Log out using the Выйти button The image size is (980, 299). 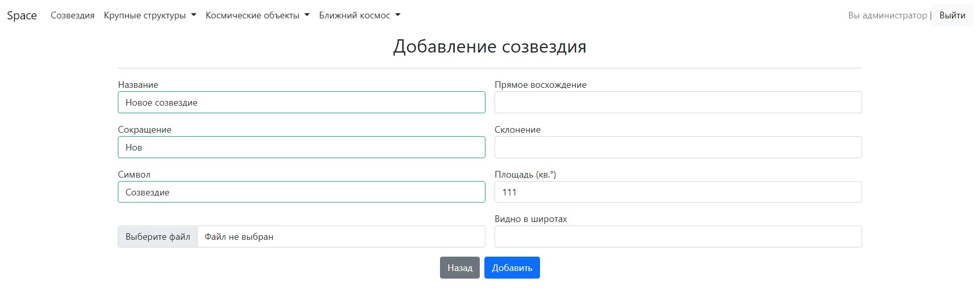[x=952, y=15]
